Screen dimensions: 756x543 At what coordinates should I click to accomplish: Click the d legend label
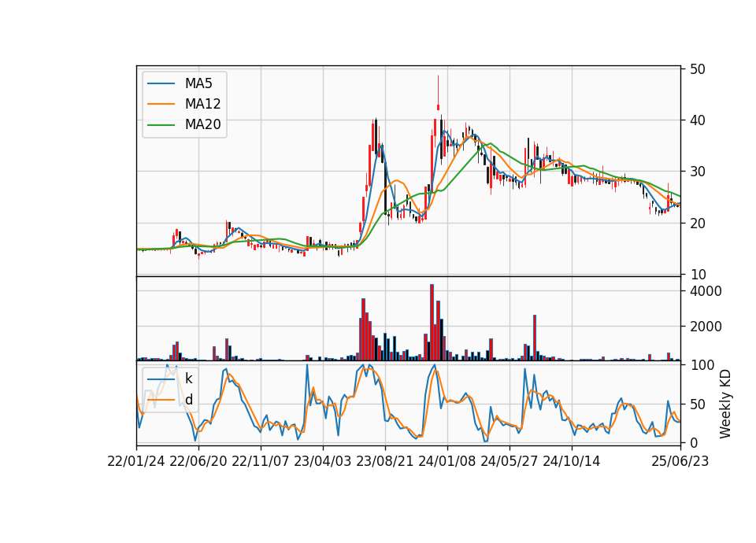click(188, 400)
